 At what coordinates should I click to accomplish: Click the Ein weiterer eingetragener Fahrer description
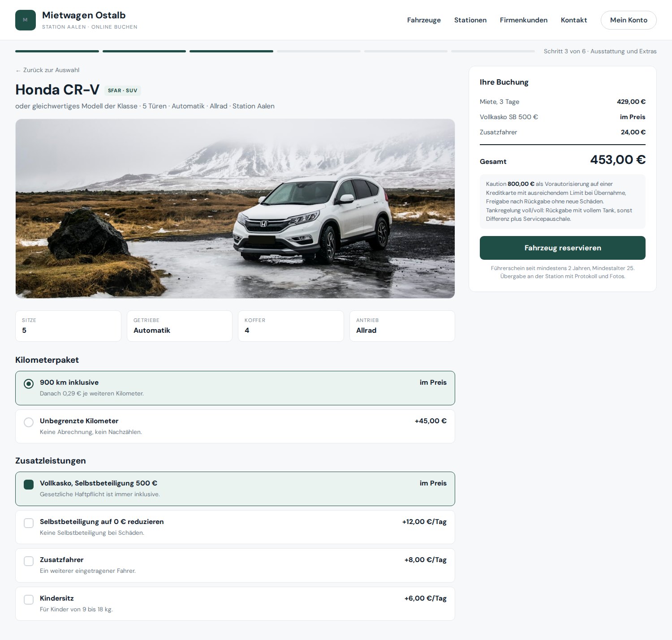[88, 571]
